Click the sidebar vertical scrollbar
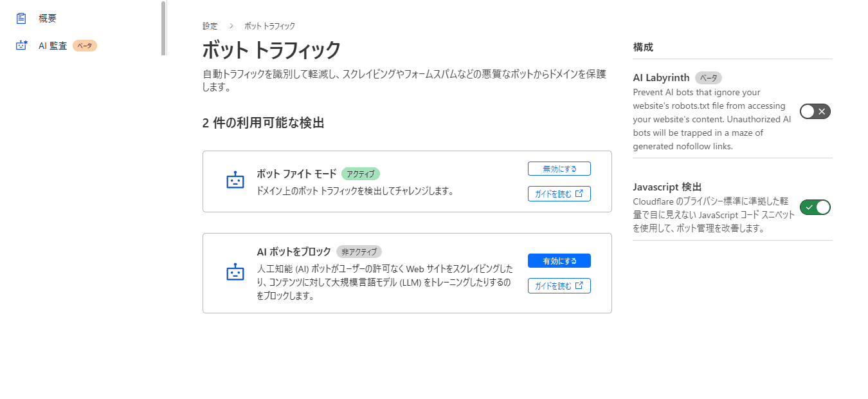This screenshot has width=868, height=399. click(x=163, y=28)
